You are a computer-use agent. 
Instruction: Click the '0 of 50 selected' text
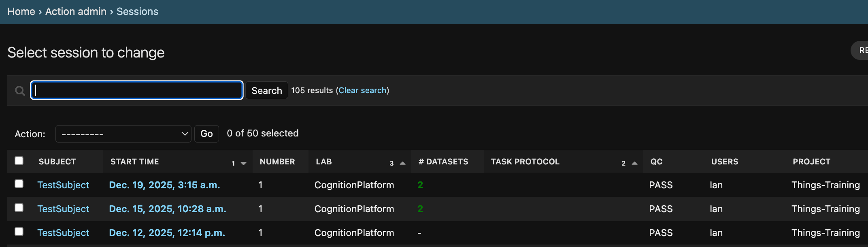[x=263, y=133]
